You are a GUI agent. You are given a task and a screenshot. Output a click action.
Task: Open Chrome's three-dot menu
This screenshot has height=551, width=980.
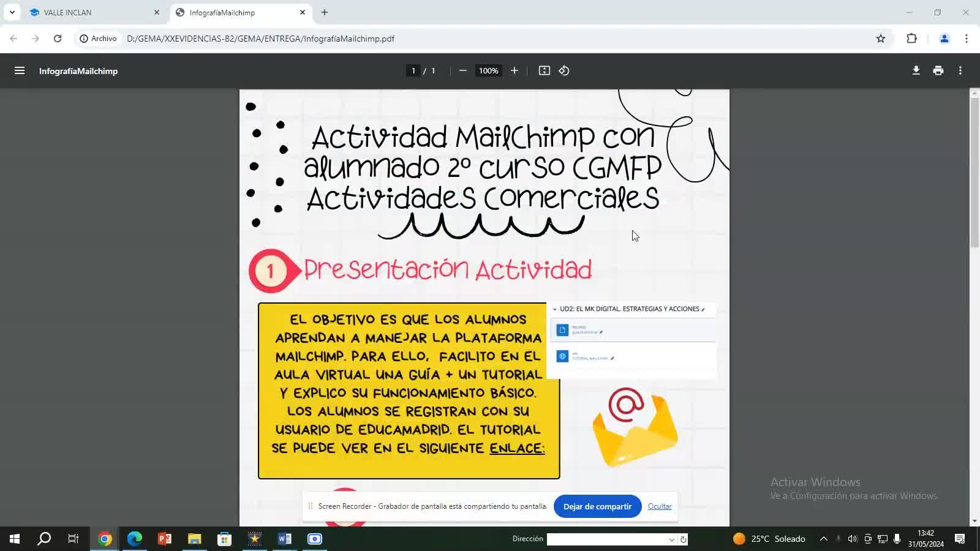[967, 39]
